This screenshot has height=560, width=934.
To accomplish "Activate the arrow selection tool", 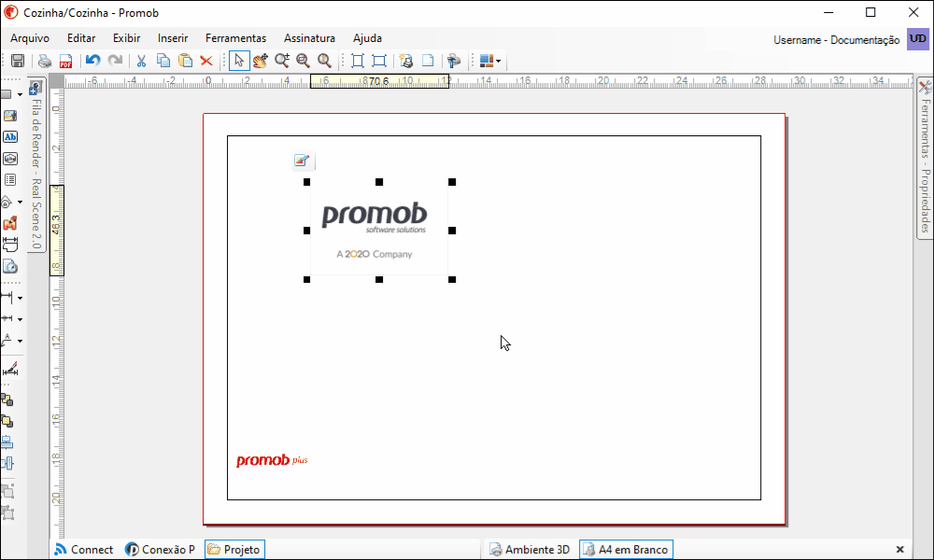I will (x=239, y=61).
